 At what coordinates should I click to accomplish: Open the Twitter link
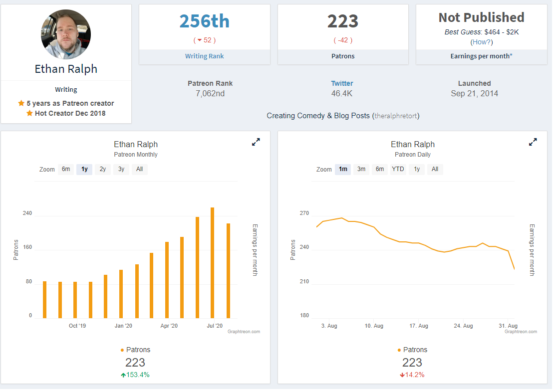[342, 84]
